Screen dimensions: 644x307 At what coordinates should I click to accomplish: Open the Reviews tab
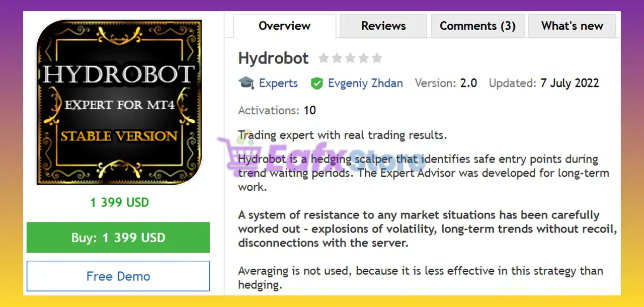click(x=383, y=26)
